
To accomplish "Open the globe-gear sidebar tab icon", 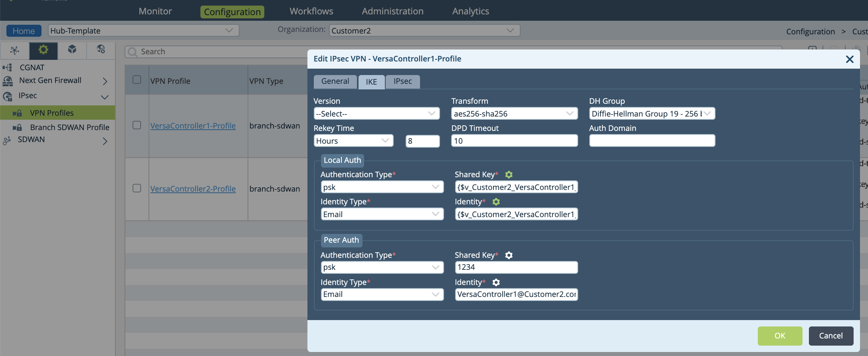I will 101,49.
